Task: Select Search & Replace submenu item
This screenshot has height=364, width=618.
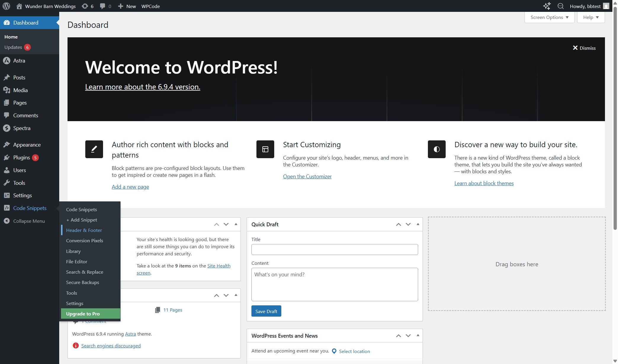Action: coord(84,272)
